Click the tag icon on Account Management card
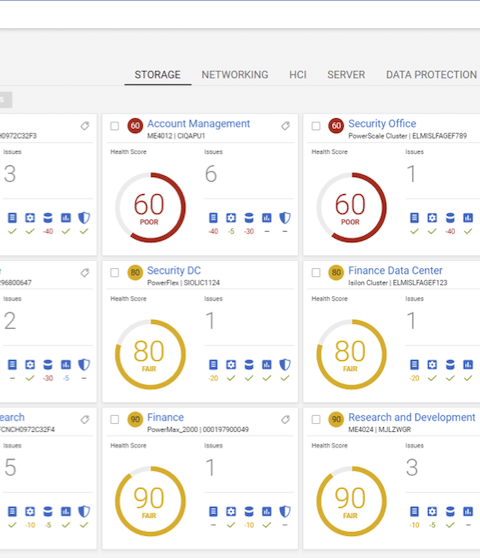The image size is (480, 558). pos(285,126)
